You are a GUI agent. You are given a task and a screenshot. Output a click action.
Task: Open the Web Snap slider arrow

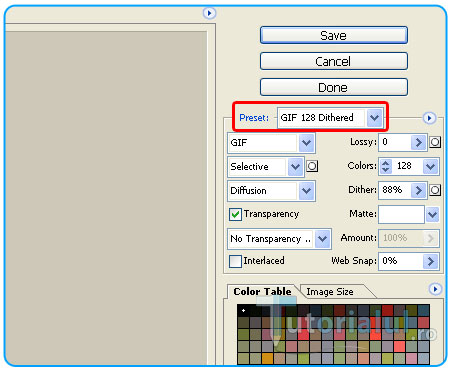point(430,261)
